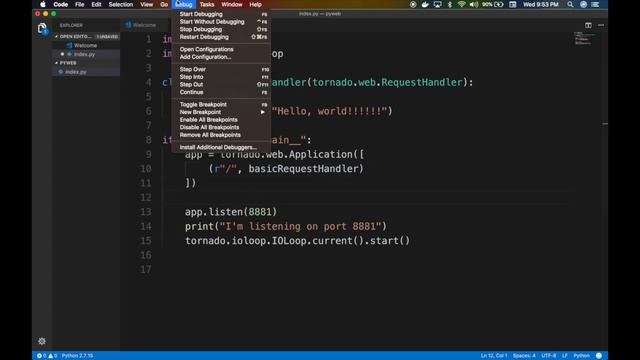This screenshot has width=640, height=360.
Task: Click the split editor icon
Action: pyautogui.click(x=588, y=25)
